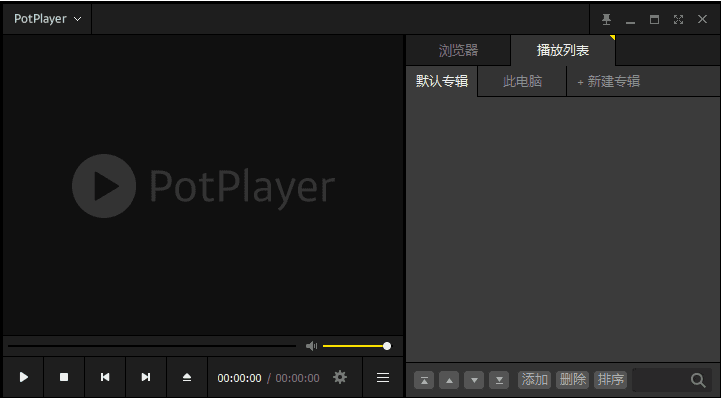Switch to the 浏览器 tab

[458, 50]
